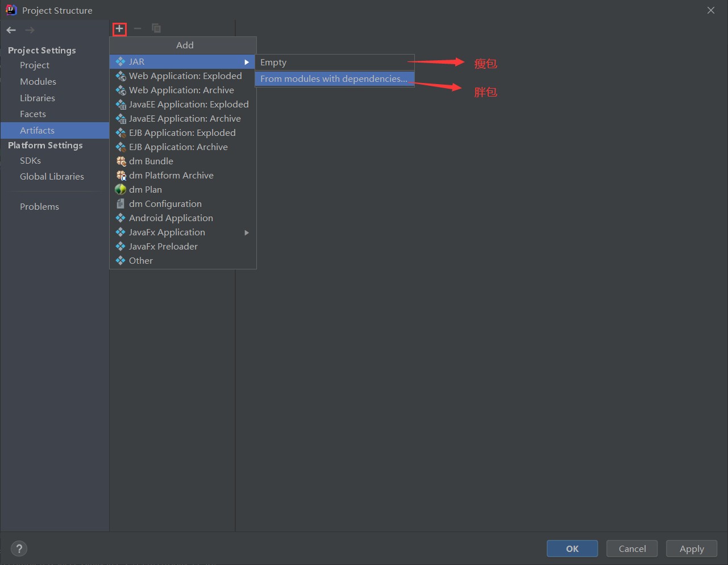Click the Android Application icon
Screen dimensions: 728x565
120,218
